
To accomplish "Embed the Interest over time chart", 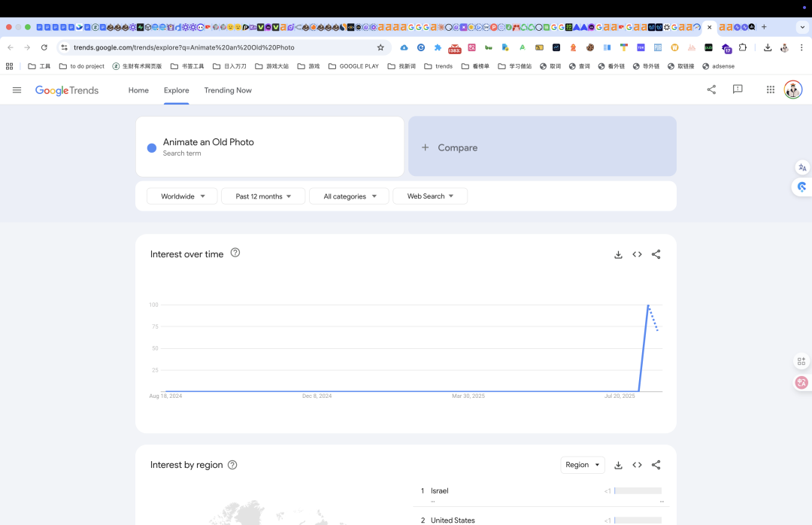I will tap(637, 254).
